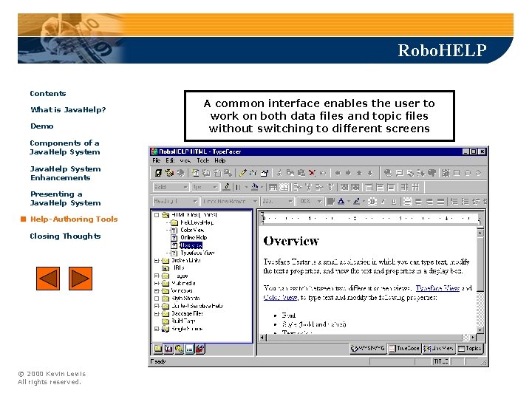The image size is (532, 399).
Task: Open the font size dropdown
Action: 290,202
